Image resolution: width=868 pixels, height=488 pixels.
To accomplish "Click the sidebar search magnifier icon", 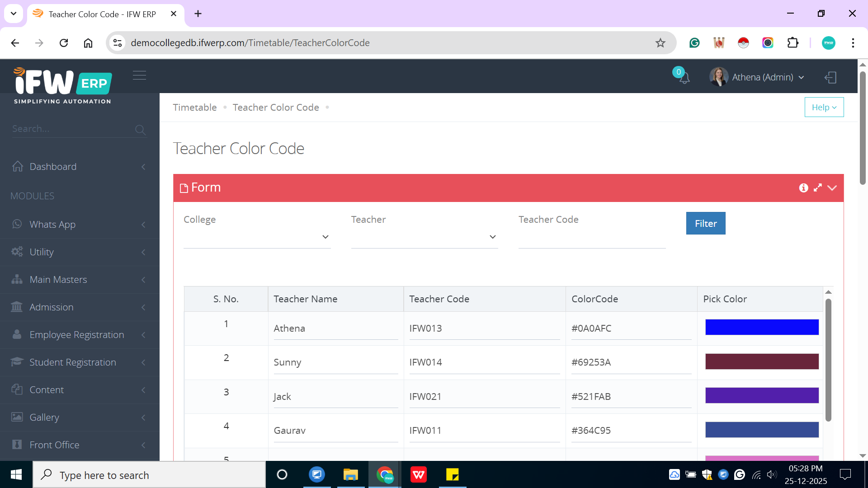I will pyautogui.click(x=140, y=130).
